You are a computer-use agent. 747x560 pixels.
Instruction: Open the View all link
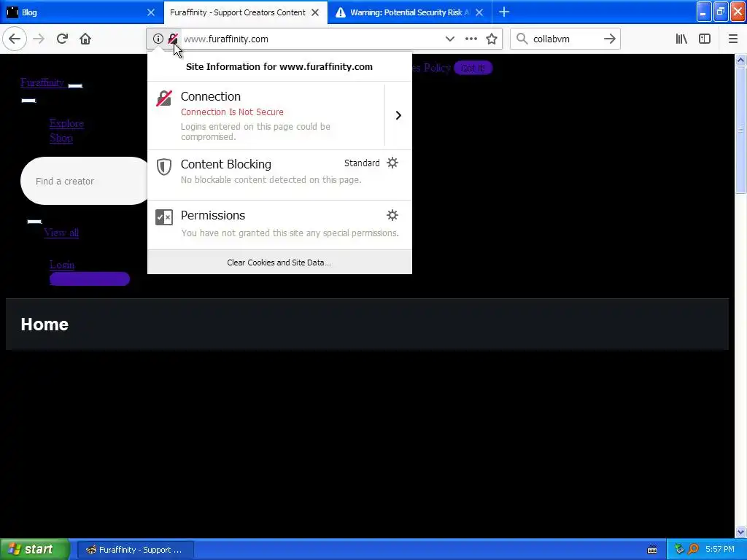(x=61, y=233)
